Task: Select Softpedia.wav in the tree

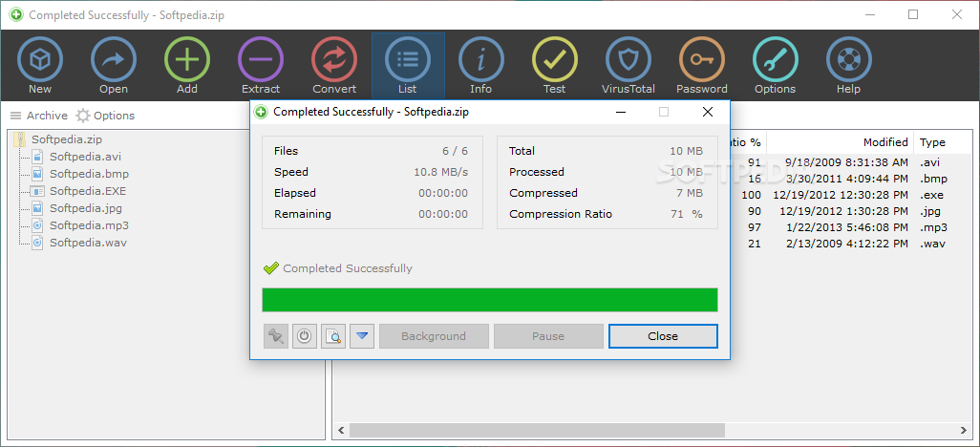Action: [x=88, y=243]
